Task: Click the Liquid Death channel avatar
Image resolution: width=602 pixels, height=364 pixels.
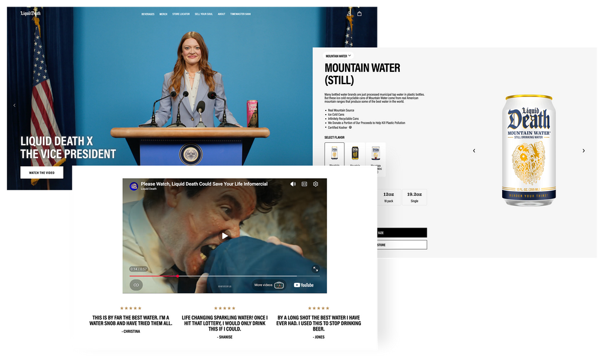Action: click(133, 186)
